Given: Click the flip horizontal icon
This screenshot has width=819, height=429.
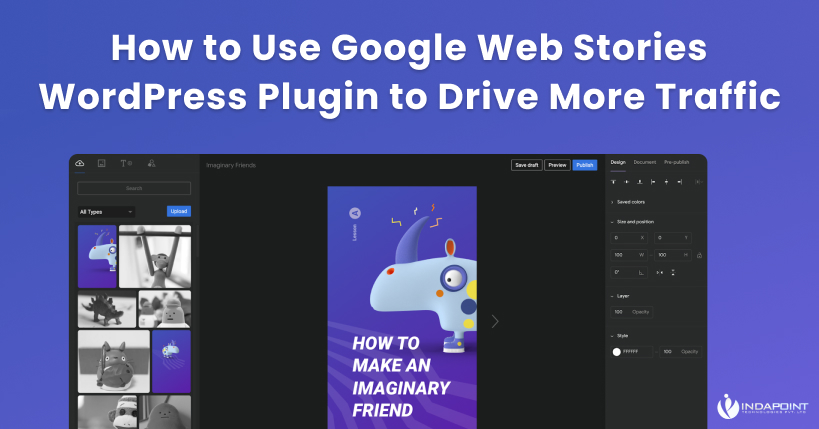Looking at the screenshot, I should [660, 272].
